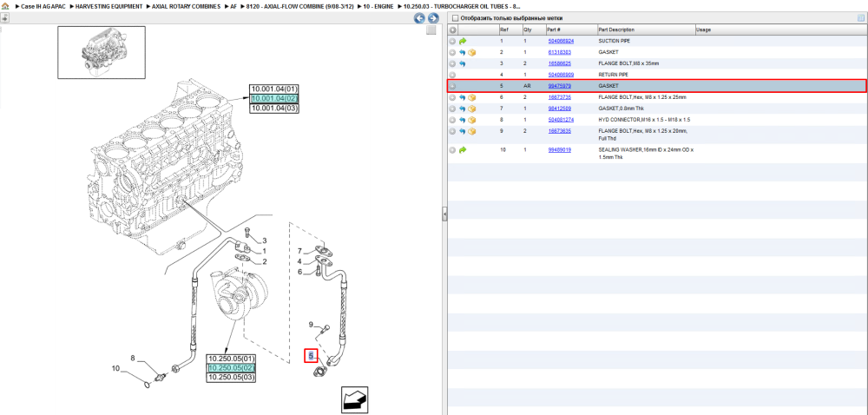Click the package box icon in the HYD CONNECTOR row

click(x=472, y=120)
